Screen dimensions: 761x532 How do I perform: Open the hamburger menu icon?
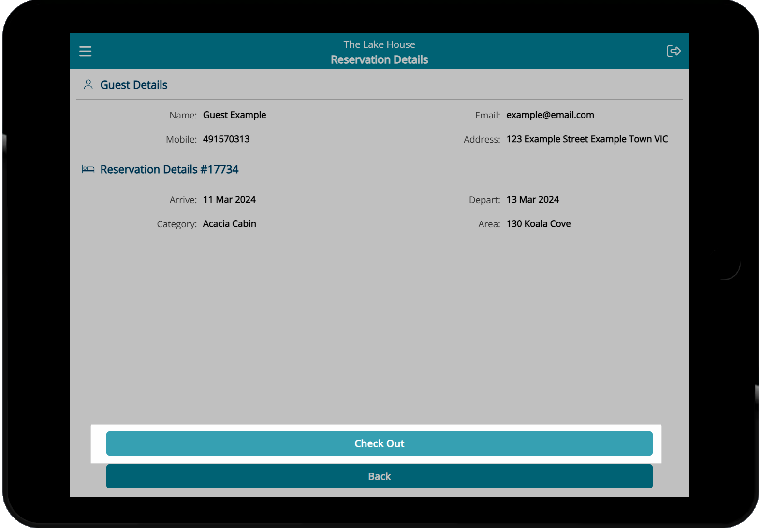pyautogui.click(x=85, y=51)
